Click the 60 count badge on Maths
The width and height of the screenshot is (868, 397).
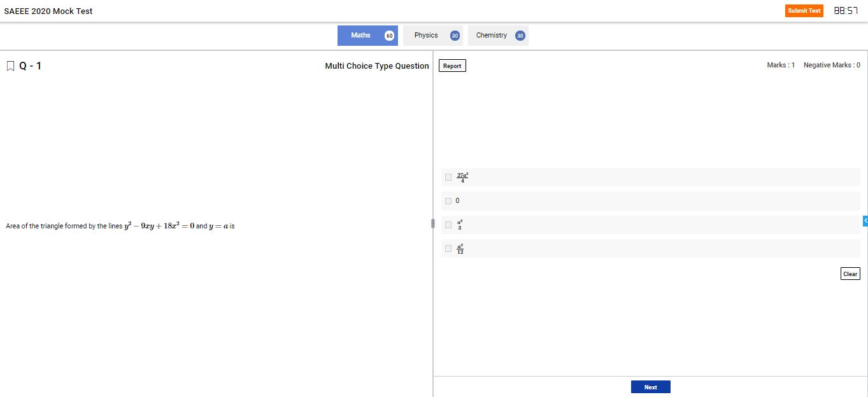pos(389,36)
